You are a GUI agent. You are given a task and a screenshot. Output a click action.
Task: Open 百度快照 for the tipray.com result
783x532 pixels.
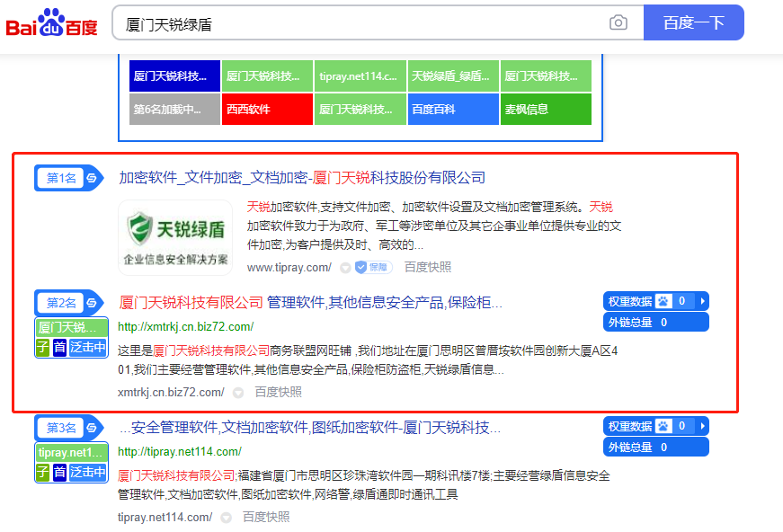point(427,268)
